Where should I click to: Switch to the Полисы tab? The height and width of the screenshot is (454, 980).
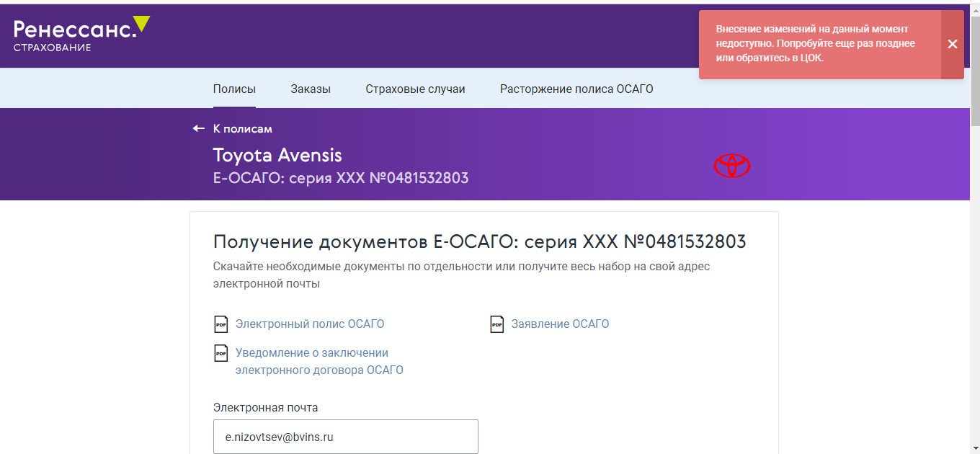click(x=234, y=89)
